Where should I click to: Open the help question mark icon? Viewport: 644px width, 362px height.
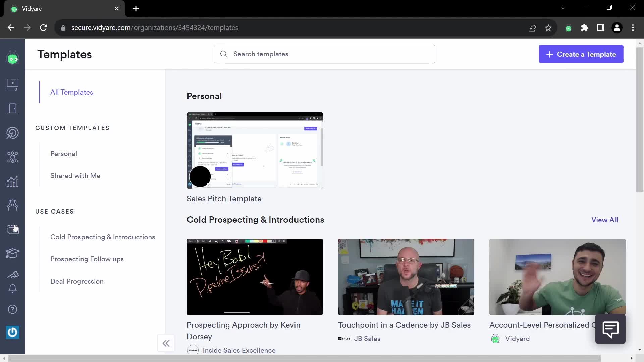(x=13, y=309)
